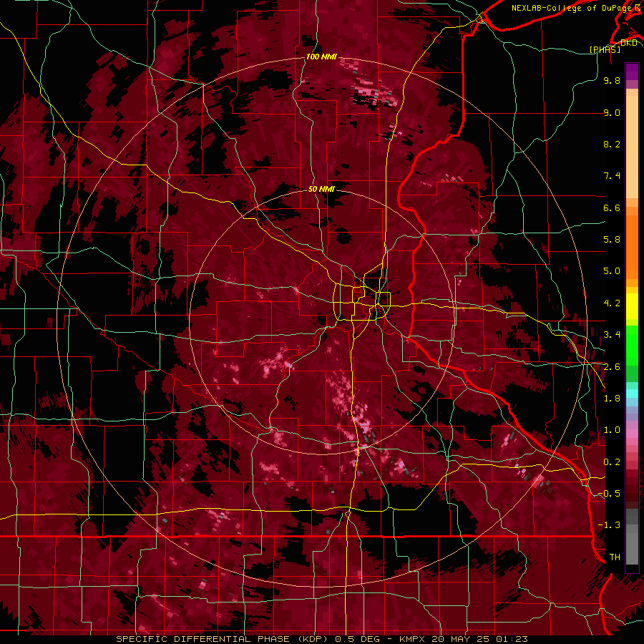This screenshot has height=644, width=644.
Task: Click the cyan swatch near 1.8 on color bar
Action: [632, 394]
